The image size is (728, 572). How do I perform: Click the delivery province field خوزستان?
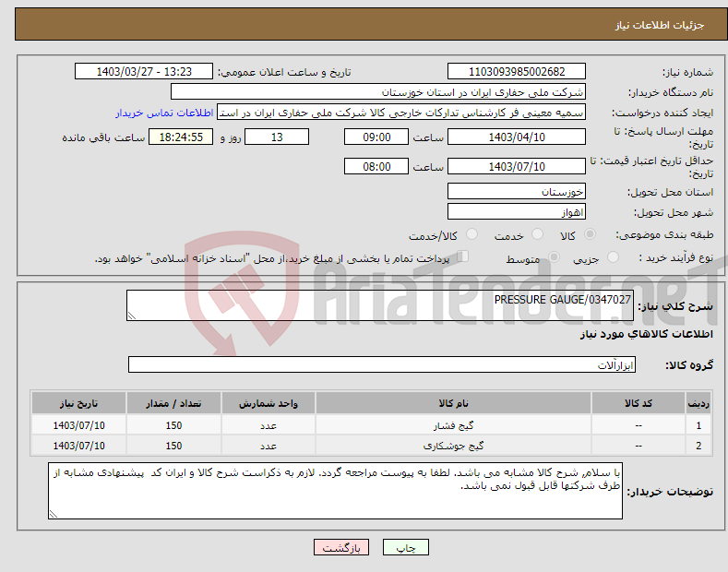point(517,191)
